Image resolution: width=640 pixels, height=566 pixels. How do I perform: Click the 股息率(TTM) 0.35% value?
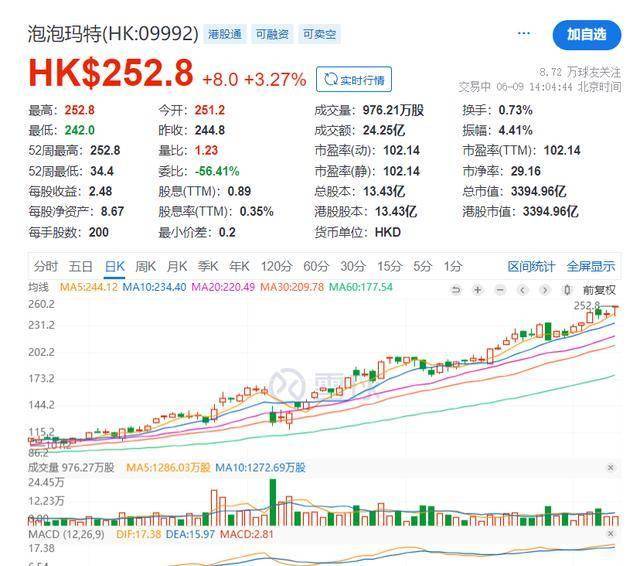click(256, 211)
